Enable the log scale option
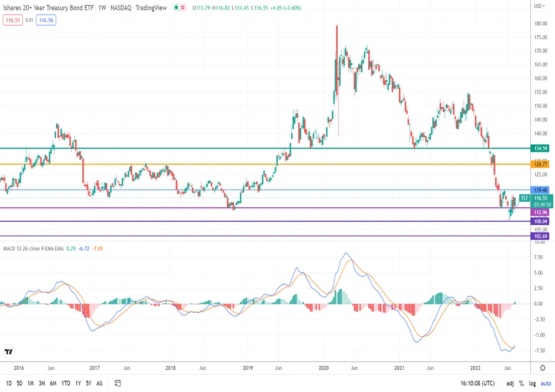The image size is (555, 392). 532,383
